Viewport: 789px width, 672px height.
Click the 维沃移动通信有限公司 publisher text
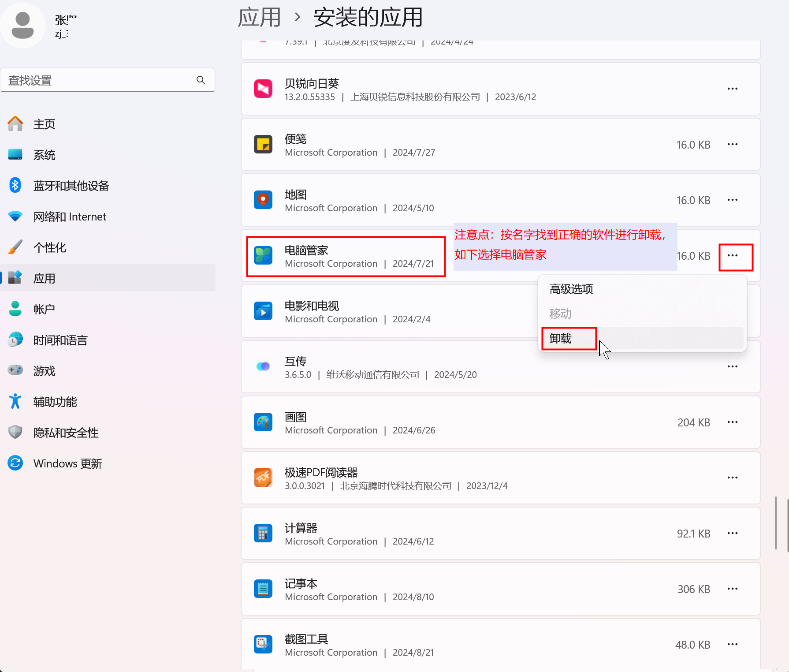click(x=373, y=375)
